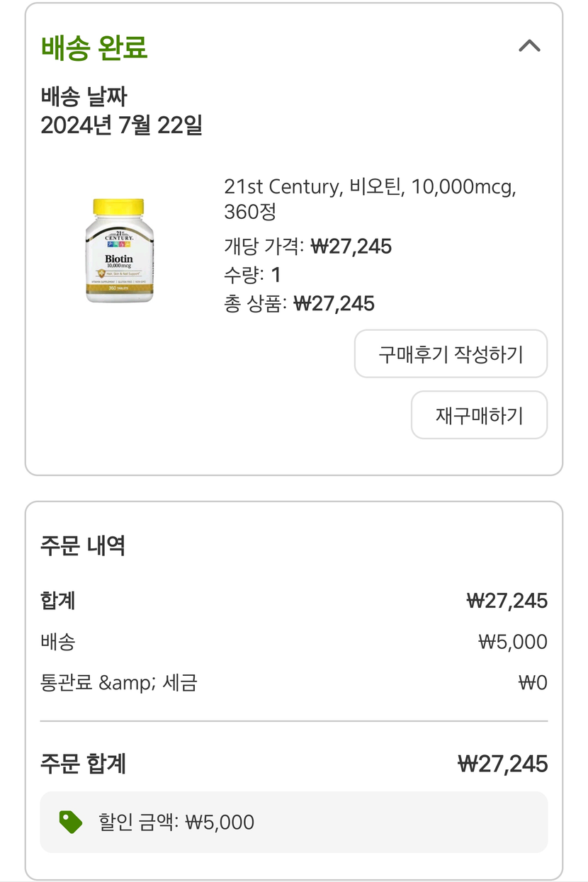Select the 통관료 & 세금 row label
The image size is (588, 882).
[x=119, y=683]
